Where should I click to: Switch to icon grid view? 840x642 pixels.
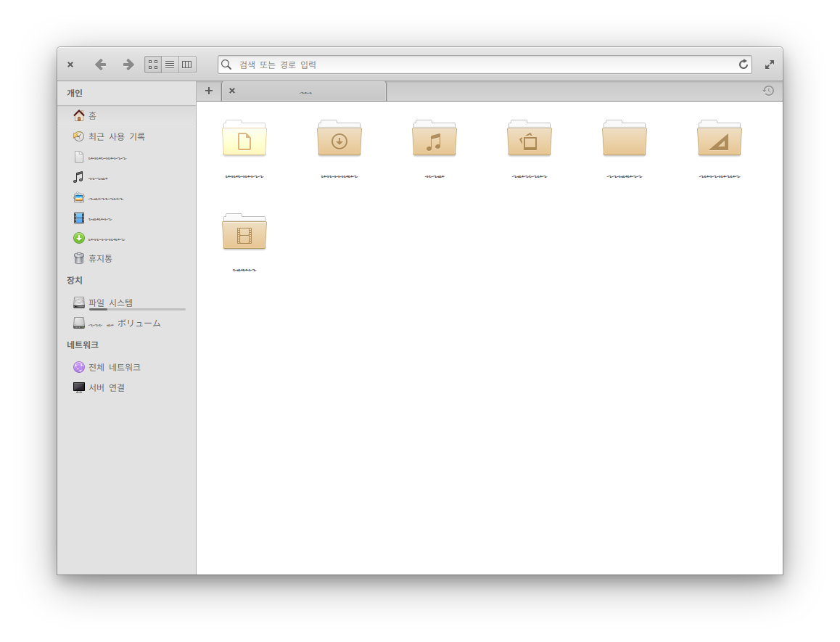(153, 65)
